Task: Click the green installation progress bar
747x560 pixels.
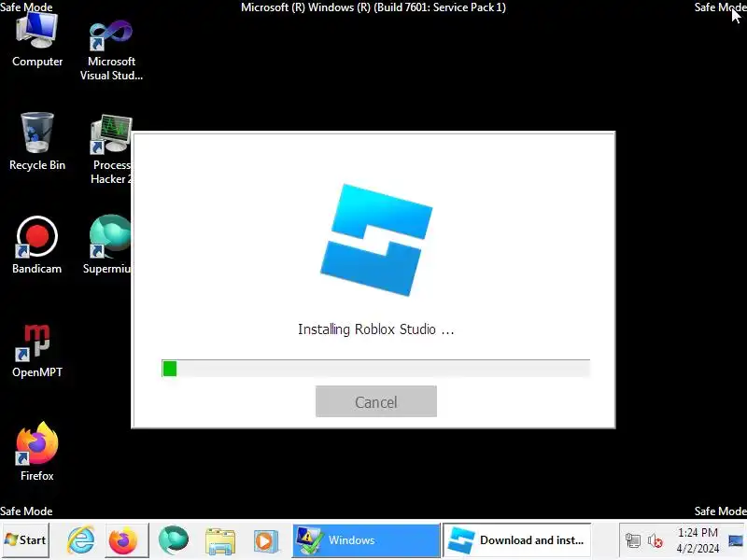Action: click(376, 368)
